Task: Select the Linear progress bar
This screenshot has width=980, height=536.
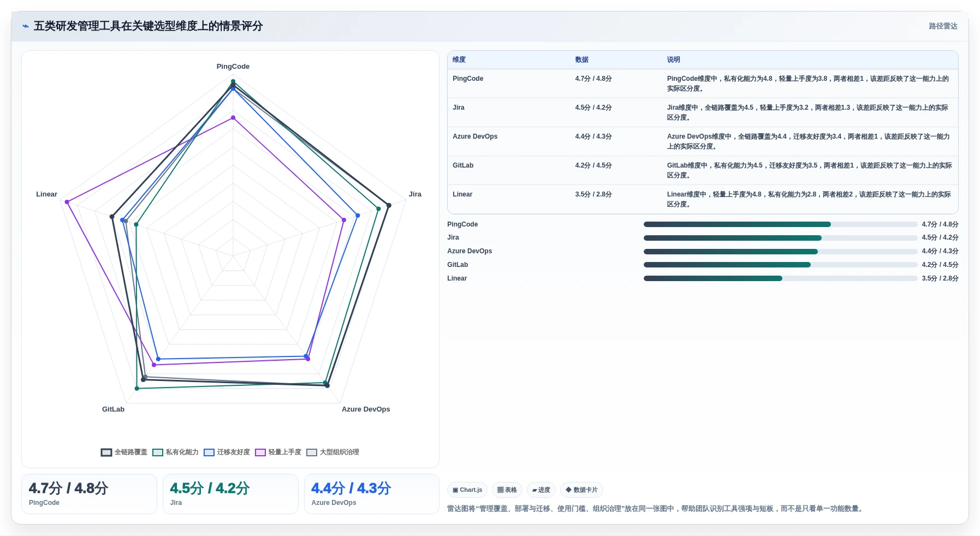Action: coord(780,278)
